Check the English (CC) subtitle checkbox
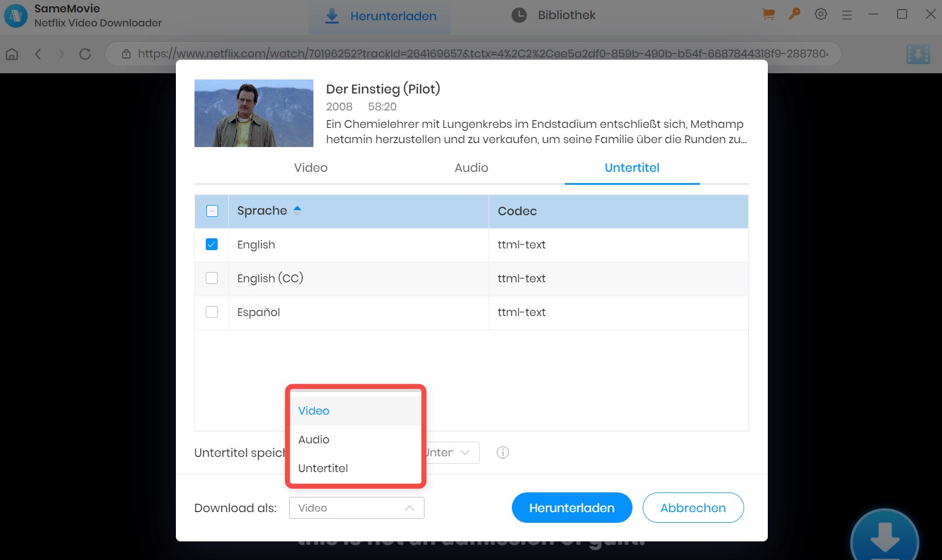Viewport: 942px width, 560px height. [212, 278]
